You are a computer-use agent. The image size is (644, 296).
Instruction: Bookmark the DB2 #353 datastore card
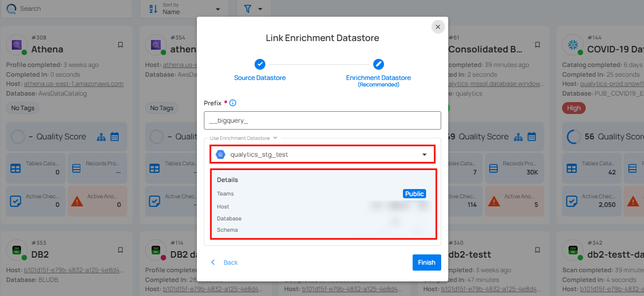point(120,250)
